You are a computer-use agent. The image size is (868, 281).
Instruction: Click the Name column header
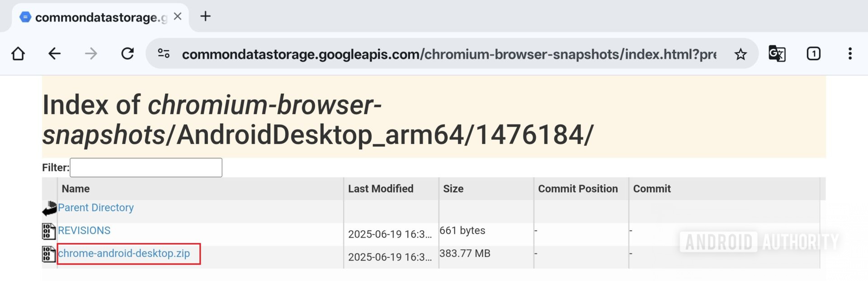coord(75,189)
